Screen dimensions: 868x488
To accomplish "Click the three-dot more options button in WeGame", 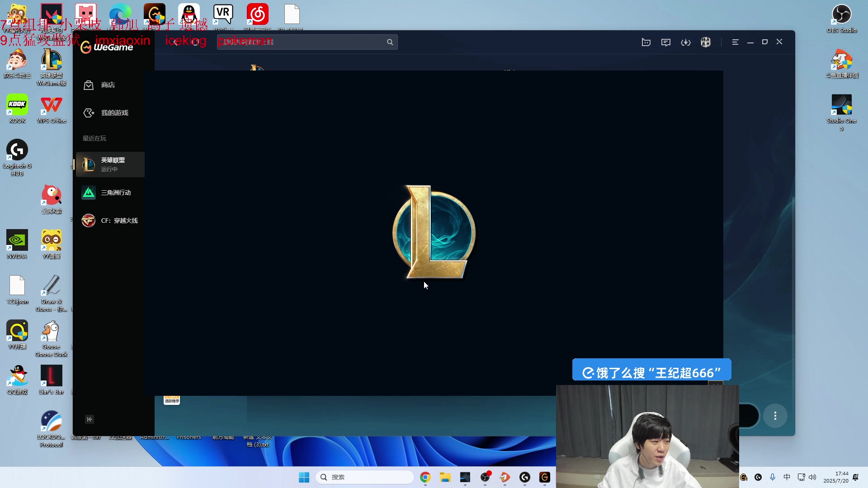I will point(775,416).
